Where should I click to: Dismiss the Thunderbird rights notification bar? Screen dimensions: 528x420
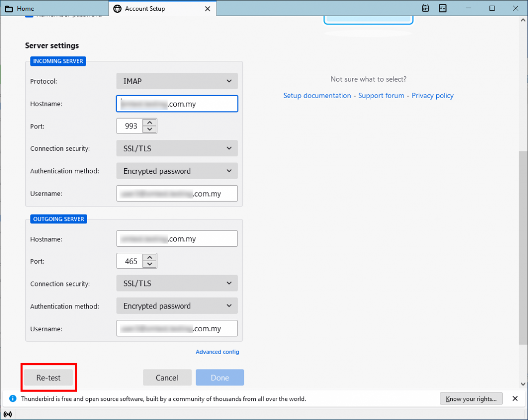pyautogui.click(x=515, y=398)
